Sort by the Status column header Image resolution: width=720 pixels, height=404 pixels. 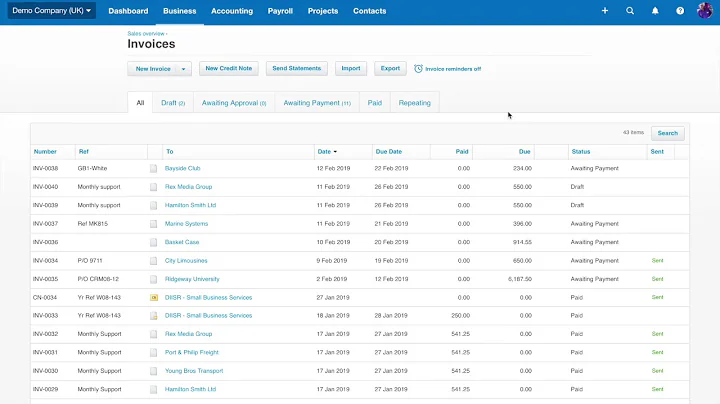pyautogui.click(x=581, y=152)
